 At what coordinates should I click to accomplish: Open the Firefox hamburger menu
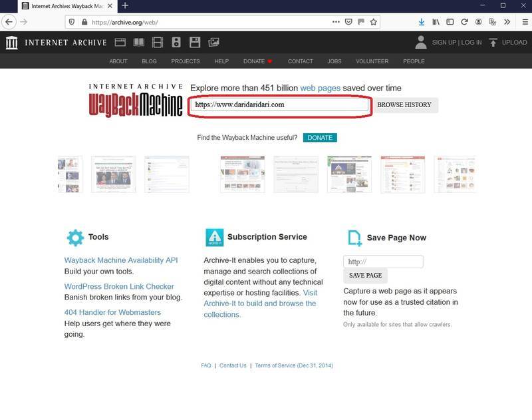[525, 22]
